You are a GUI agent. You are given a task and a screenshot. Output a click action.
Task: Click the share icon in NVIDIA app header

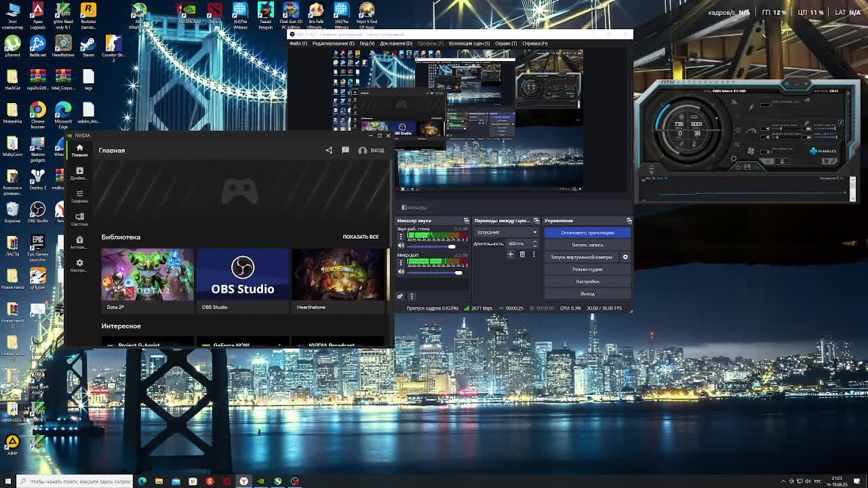click(x=329, y=150)
